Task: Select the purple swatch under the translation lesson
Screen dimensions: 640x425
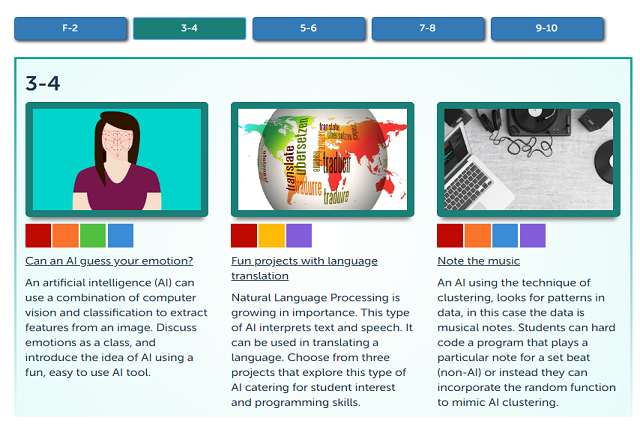Action: pos(299,236)
